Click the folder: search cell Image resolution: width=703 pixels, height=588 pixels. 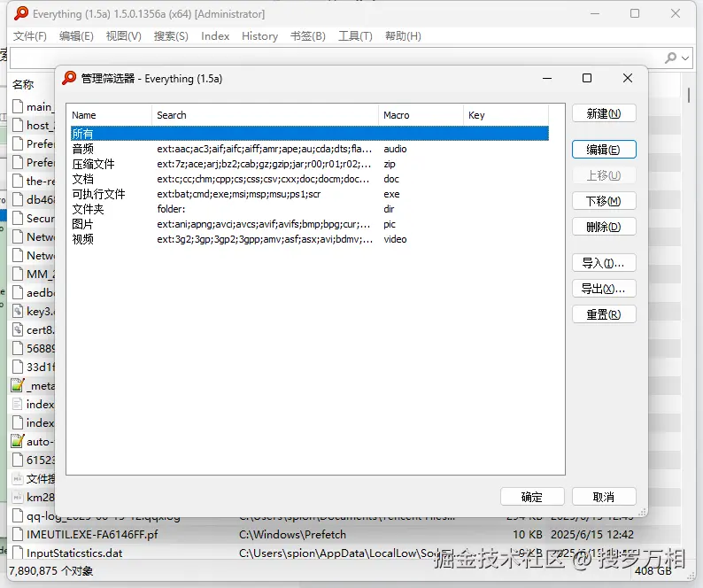tap(171, 209)
